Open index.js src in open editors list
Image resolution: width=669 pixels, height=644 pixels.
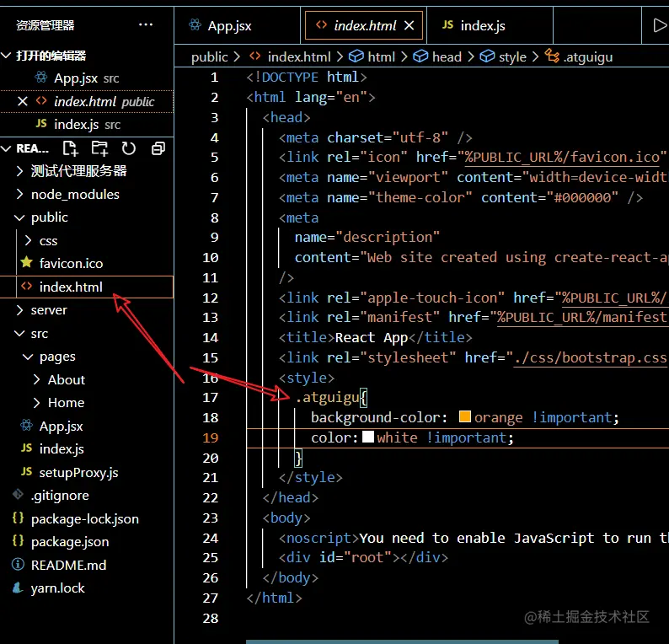[87, 125]
